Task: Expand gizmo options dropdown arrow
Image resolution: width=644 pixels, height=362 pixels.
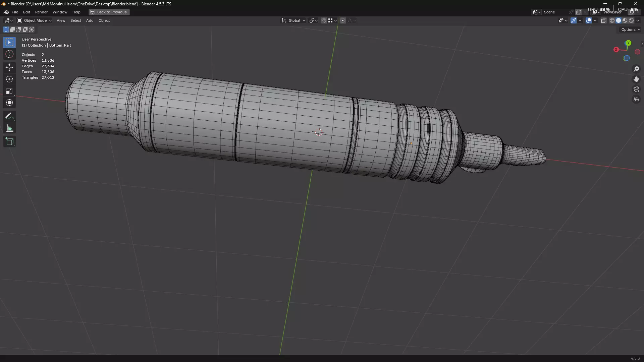Action: click(x=580, y=20)
